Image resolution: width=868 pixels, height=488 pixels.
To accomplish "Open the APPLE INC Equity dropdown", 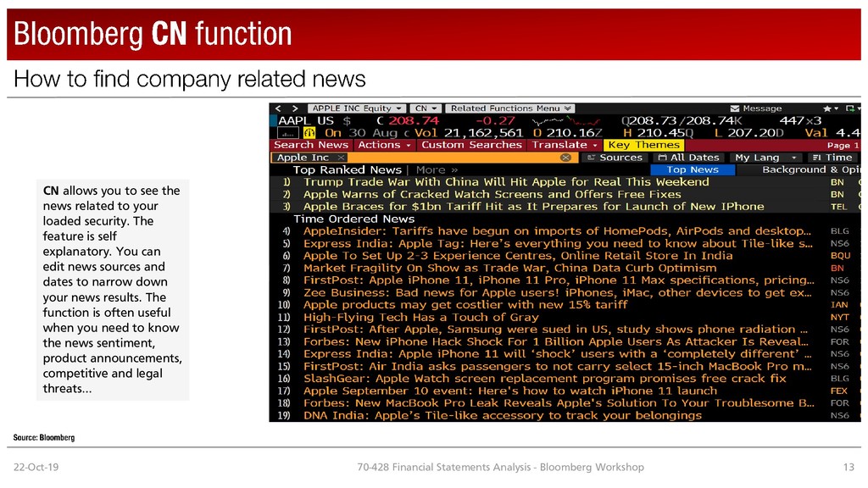I will 357,108.
